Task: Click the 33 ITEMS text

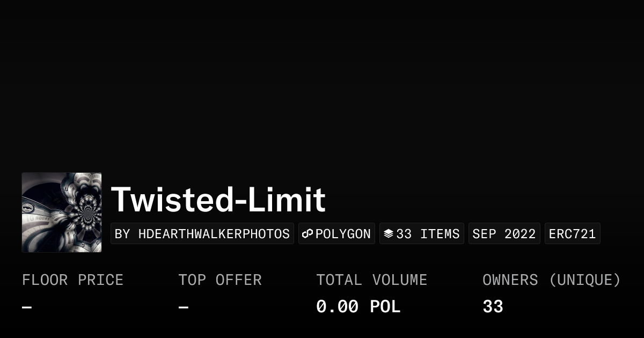Action: [x=428, y=234]
